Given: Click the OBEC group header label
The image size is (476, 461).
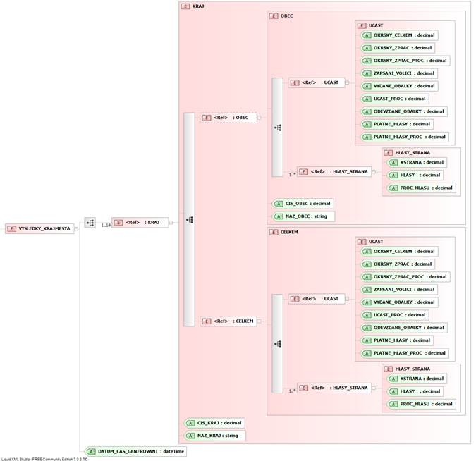Looking at the screenshot, I should pos(286,16).
